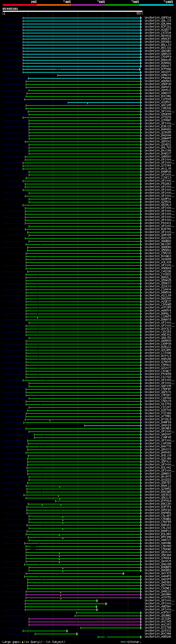Select the UniRef100_C5XPF9 label

click(x=158, y=57)
